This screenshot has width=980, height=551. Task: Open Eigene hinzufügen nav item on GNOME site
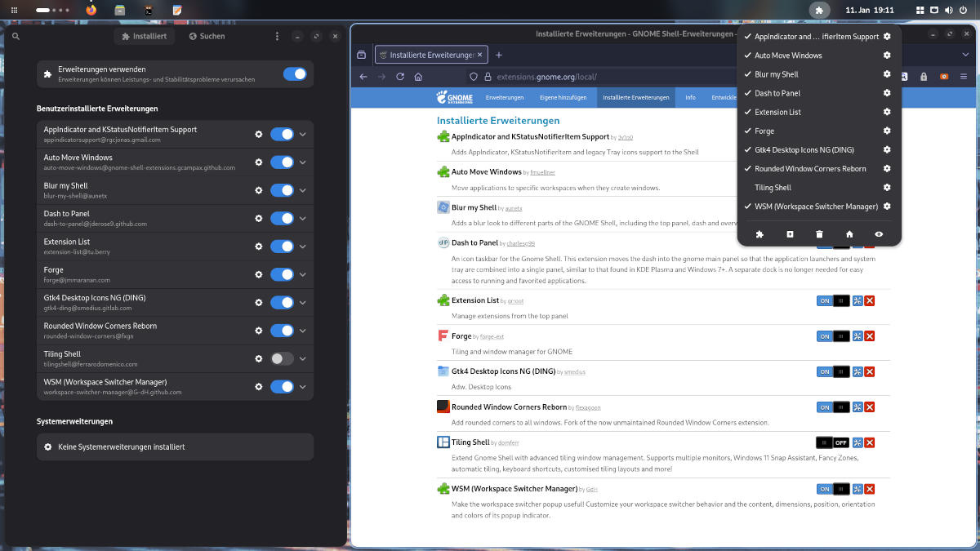pyautogui.click(x=563, y=97)
